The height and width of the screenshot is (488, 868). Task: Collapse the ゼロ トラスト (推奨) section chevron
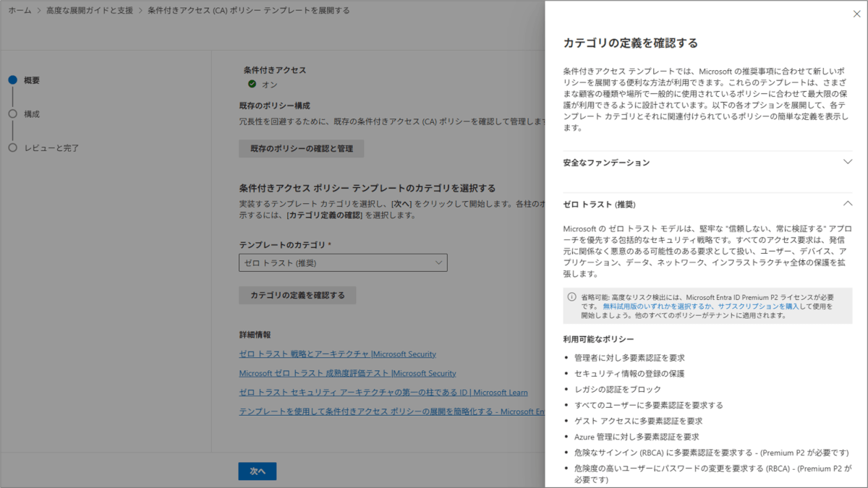pos(848,204)
